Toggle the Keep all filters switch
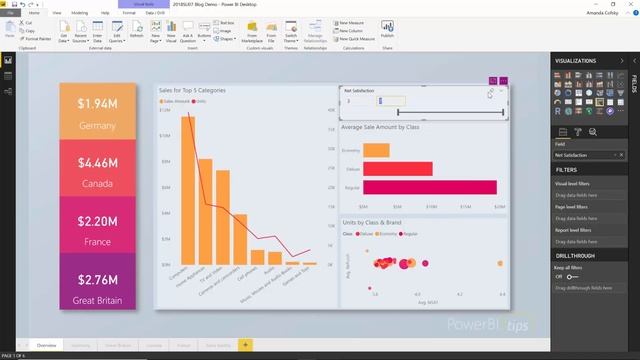 coord(572,277)
